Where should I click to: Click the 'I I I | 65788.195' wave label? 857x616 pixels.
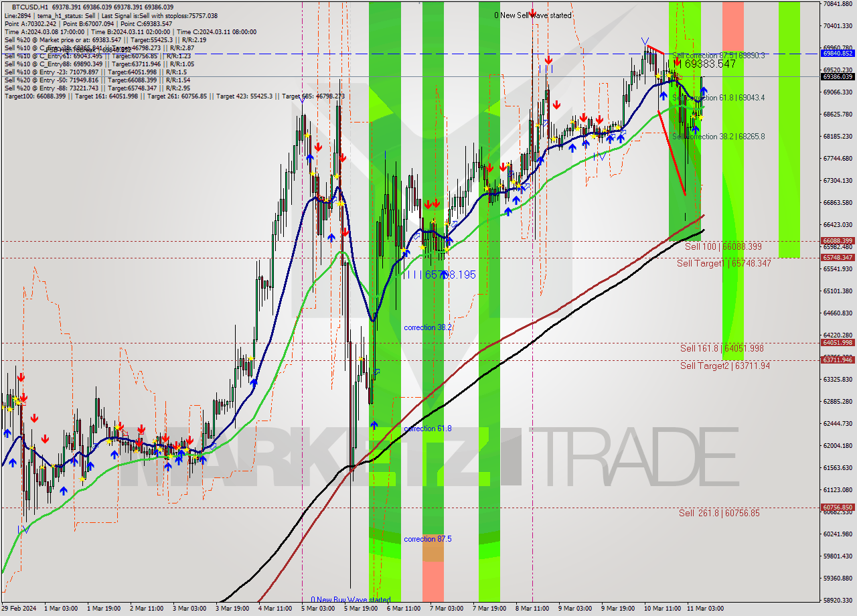tap(439, 275)
